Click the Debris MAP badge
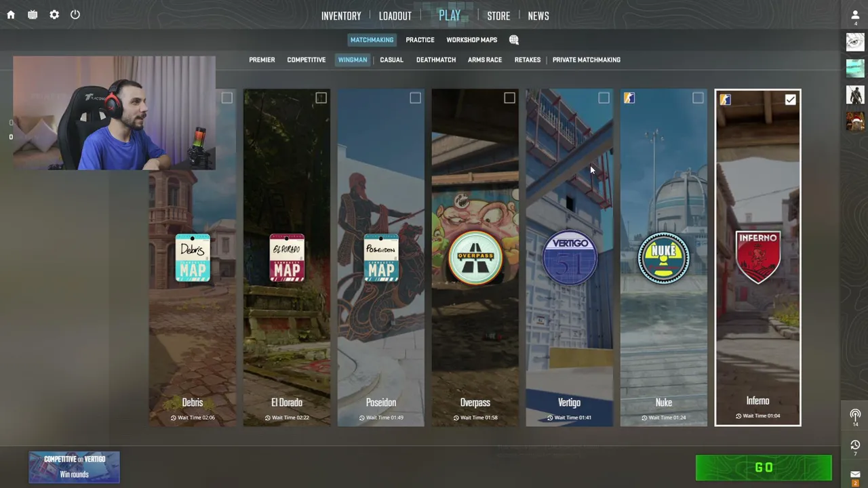 (193, 258)
